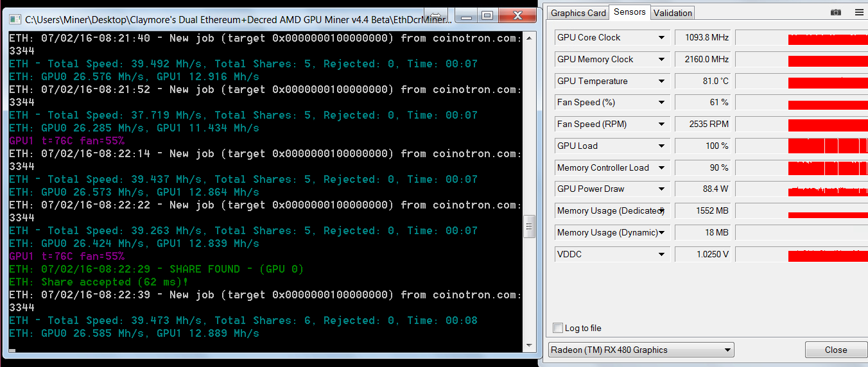Open the GPU Core Clock sensor dropdown
868x367 pixels.
coord(661,38)
